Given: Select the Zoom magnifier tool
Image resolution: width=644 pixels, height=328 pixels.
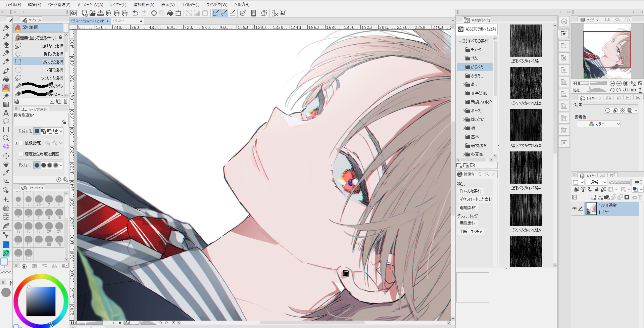Looking at the screenshot, I should (6, 138).
